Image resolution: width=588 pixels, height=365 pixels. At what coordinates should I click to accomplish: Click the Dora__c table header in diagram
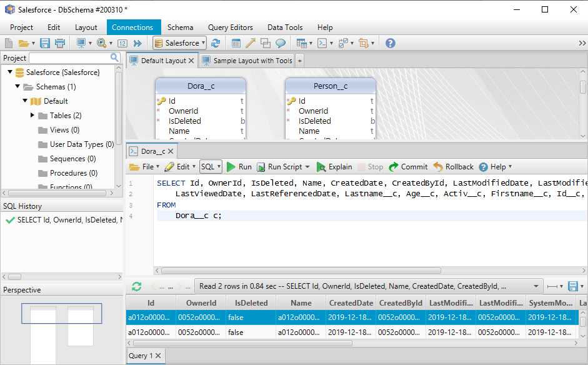click(201, 86)
